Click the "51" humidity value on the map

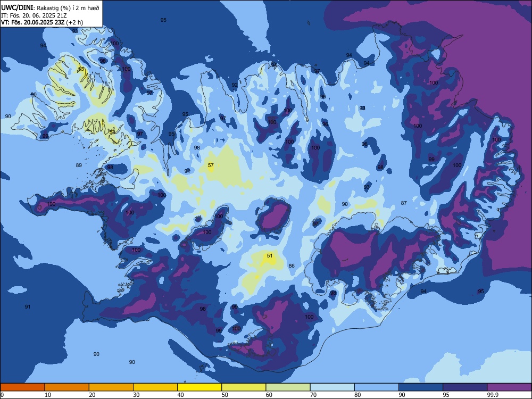(x=270, y=255)
